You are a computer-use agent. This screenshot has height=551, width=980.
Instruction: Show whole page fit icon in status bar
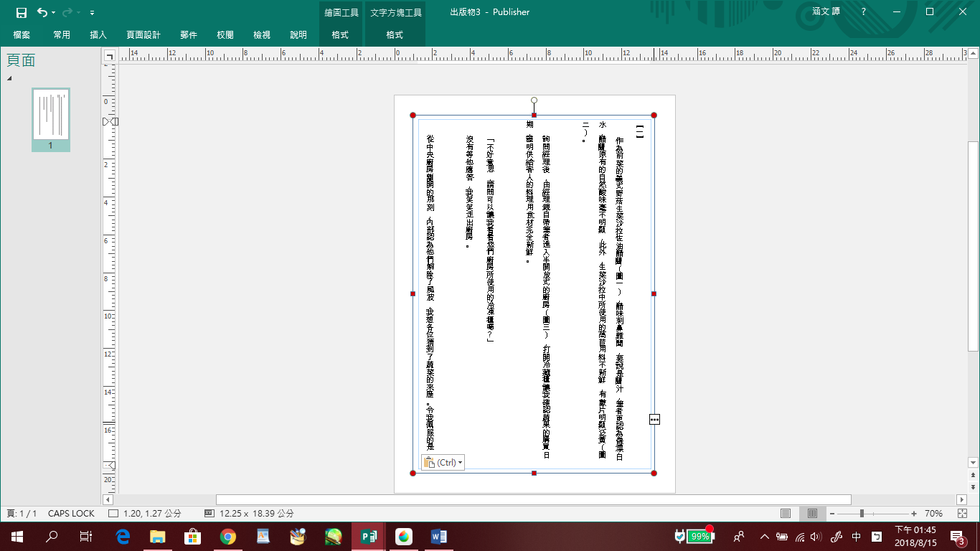tap(961, 514)
